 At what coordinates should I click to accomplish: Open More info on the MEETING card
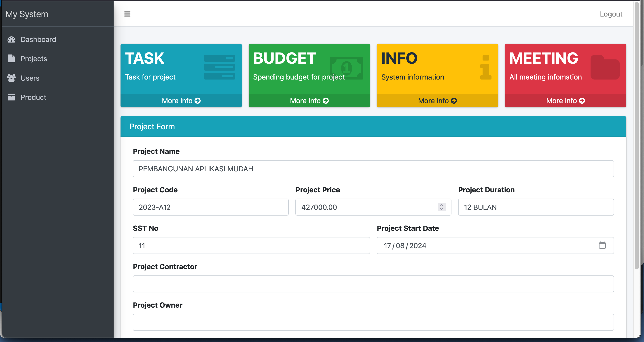coord(565,101)
